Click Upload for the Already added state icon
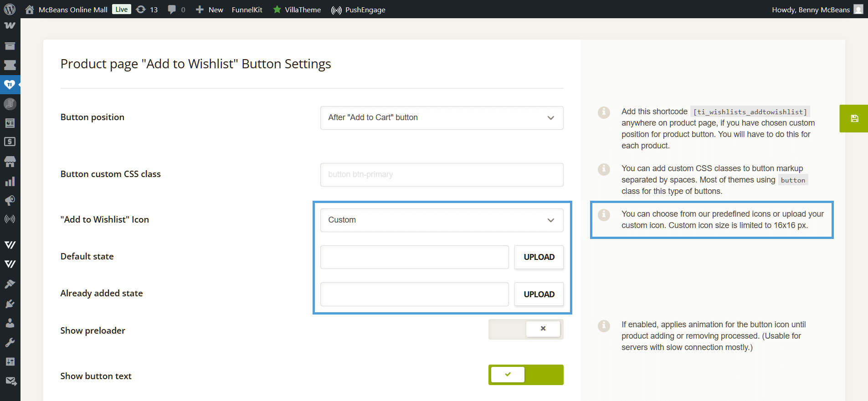The image size is (868, 401). click(539, 294)
